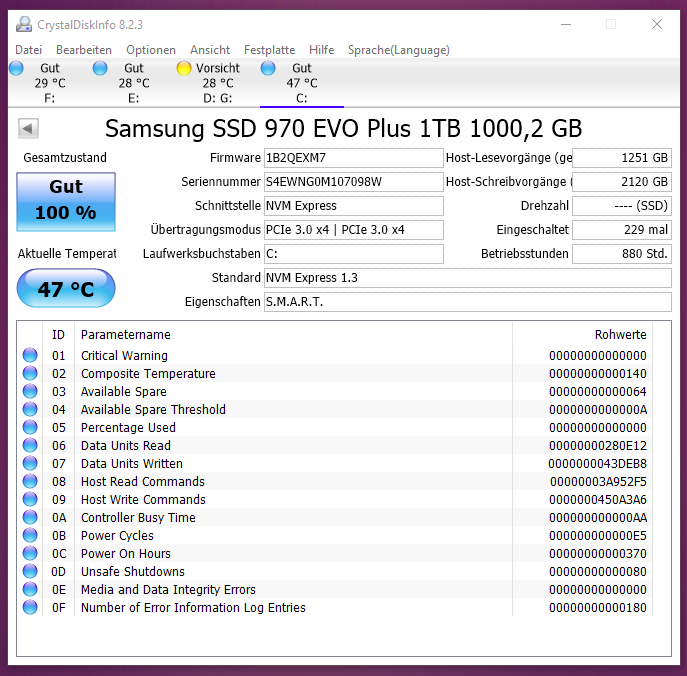
Task: Select the Data Units Written parameter name
Action: [x=131, y=463]
